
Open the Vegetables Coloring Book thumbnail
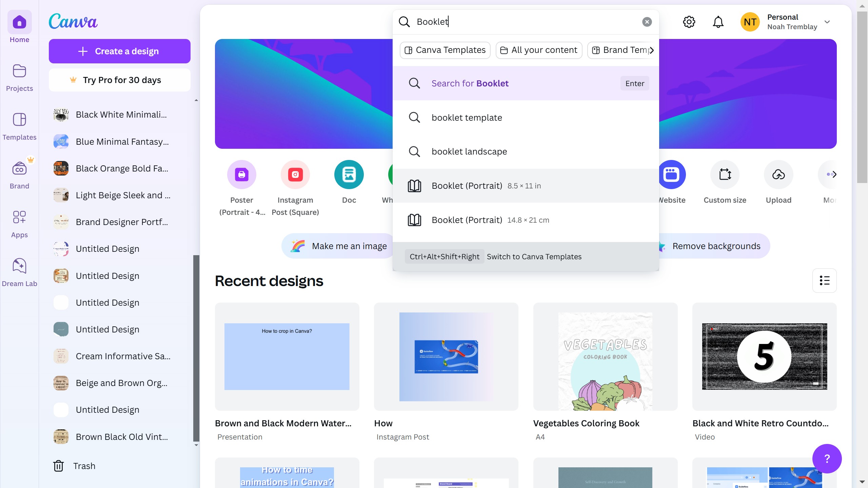[605, 357]
